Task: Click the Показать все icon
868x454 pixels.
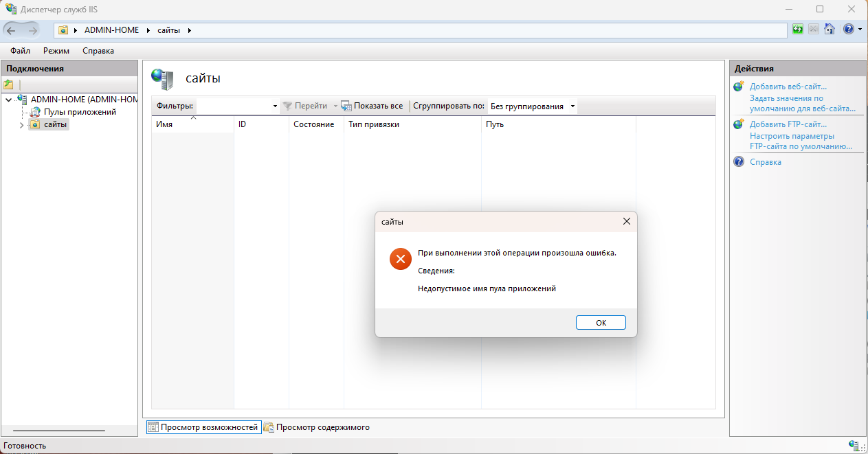Action: (x=346, y=106)
